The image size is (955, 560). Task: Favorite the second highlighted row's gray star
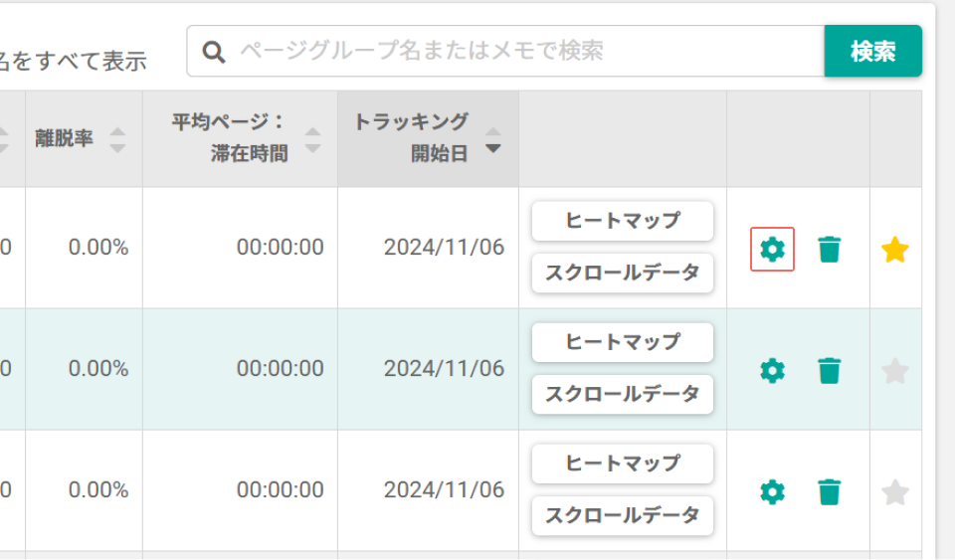point(894,371)
